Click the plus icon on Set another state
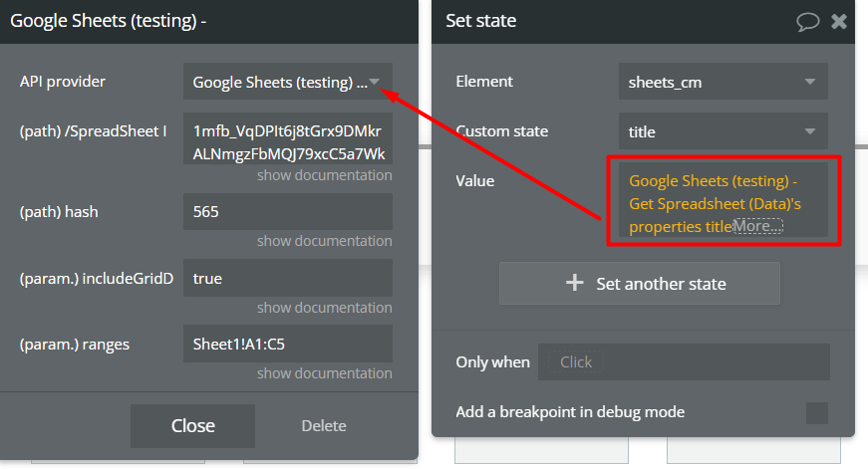868x469 pixels. coord(574,283)
